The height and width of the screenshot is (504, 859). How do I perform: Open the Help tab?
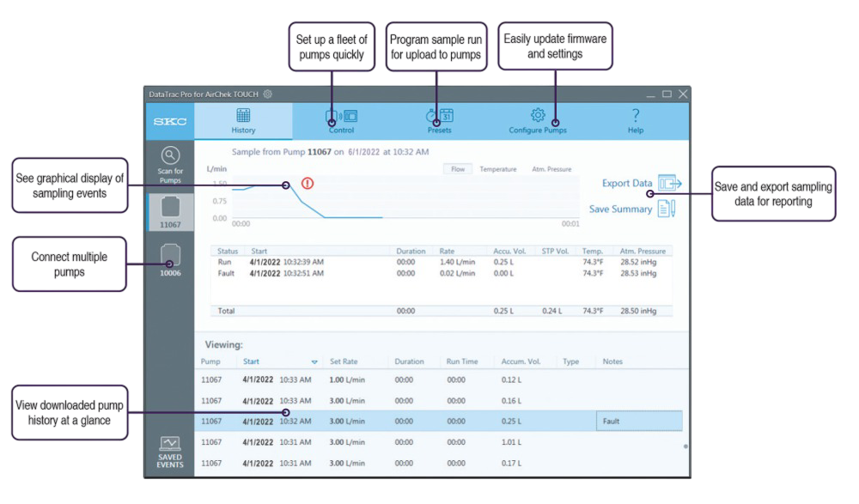point(636,121)
